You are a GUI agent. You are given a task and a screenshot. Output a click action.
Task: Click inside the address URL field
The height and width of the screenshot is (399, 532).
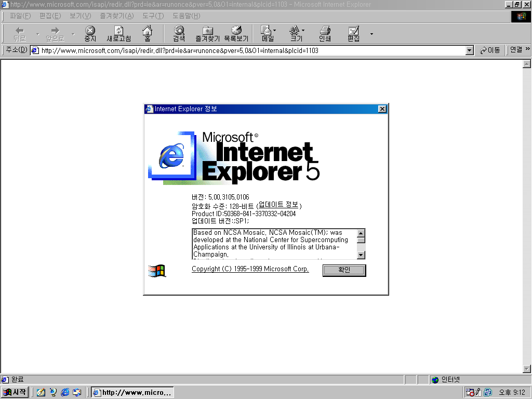click(x=252, y=50)
